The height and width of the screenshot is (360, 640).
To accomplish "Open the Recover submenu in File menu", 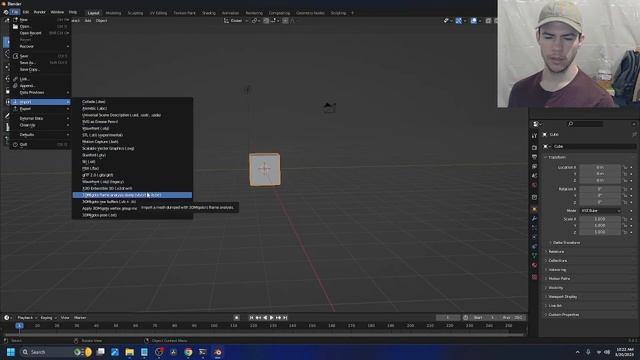I will (x=40, y=46).
